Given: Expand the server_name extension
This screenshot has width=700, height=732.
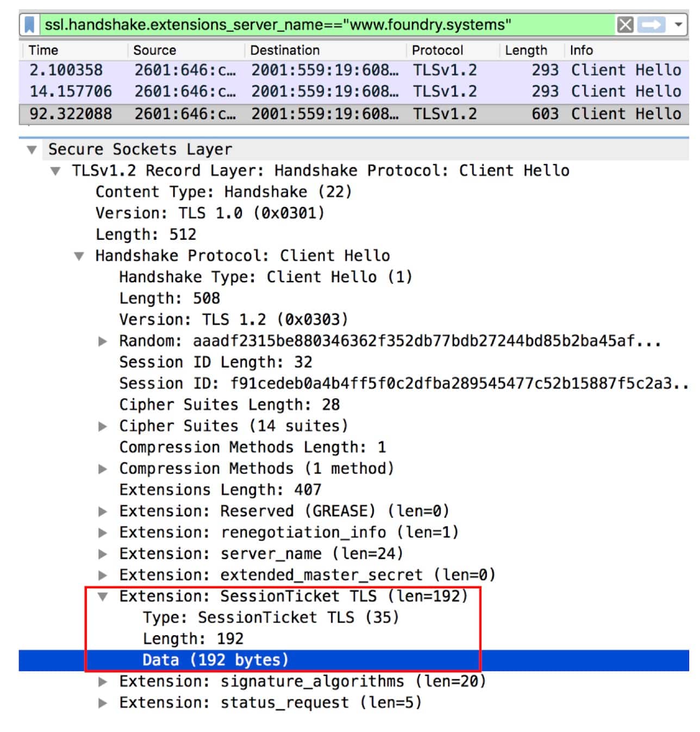Looking at the screenshot, I should pos(103,554).
